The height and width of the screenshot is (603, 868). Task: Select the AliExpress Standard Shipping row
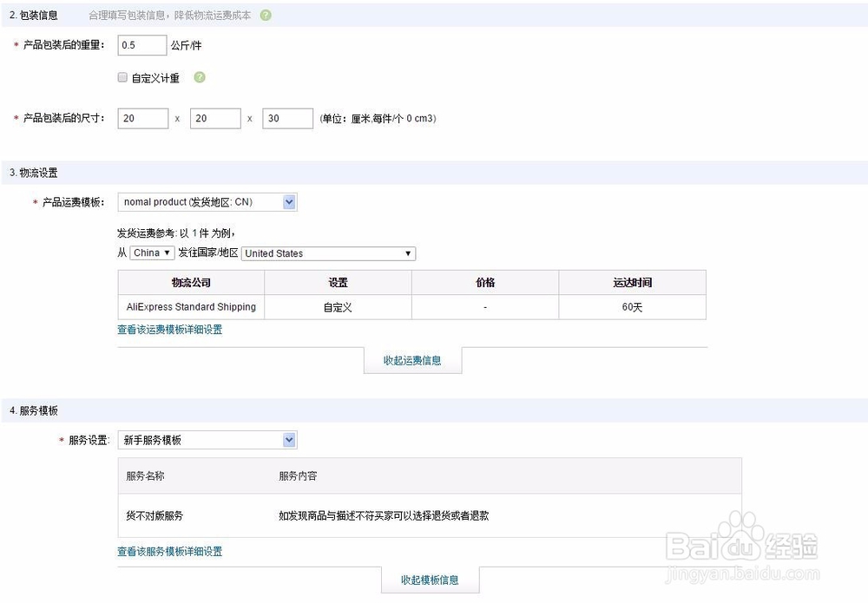190,307
